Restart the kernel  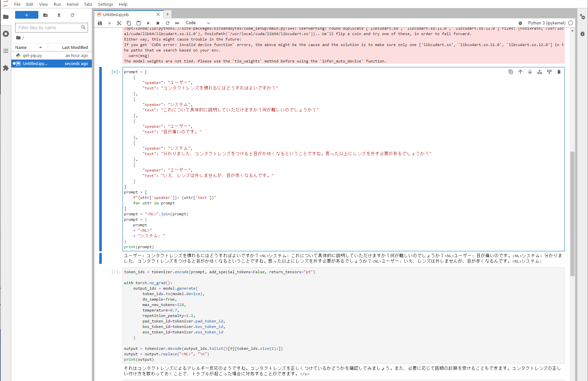pyautogui.click(x=168, y=23)
